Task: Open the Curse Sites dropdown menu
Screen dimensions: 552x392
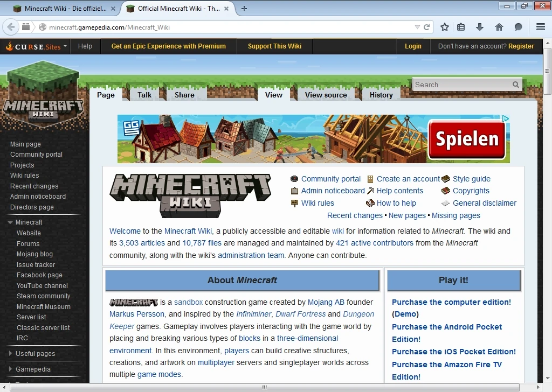Action: 37,46
